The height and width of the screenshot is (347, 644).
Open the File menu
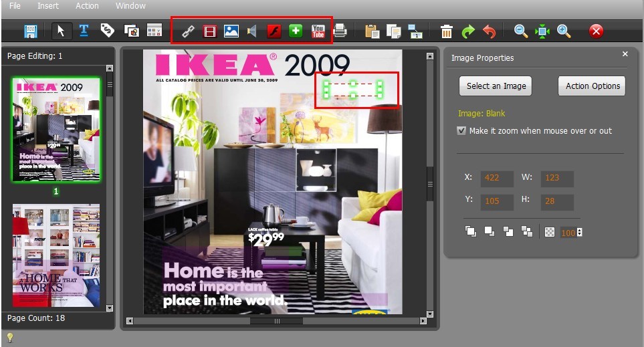point(15,6)
